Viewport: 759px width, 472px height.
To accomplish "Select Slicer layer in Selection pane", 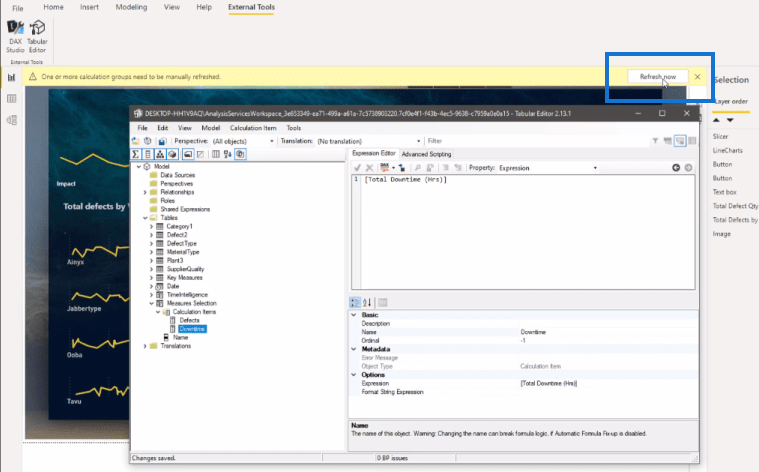I will click(x=720, y=137).
